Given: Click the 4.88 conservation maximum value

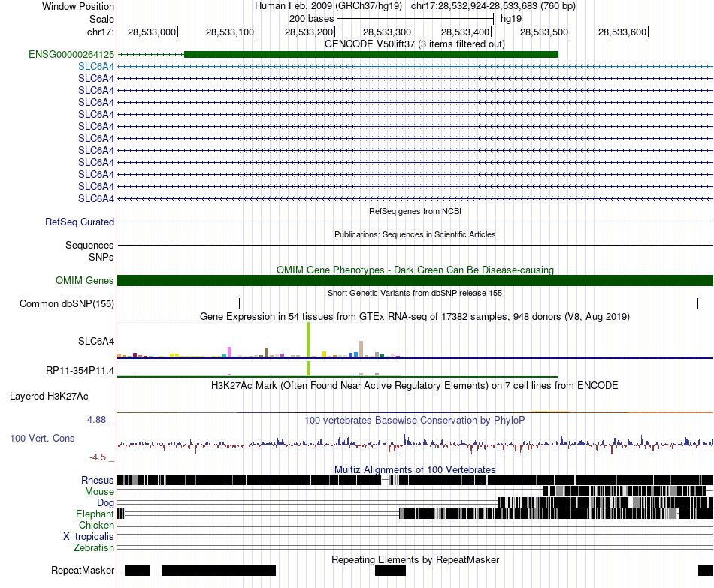Looking at the screenshot, I should [96, 420].
